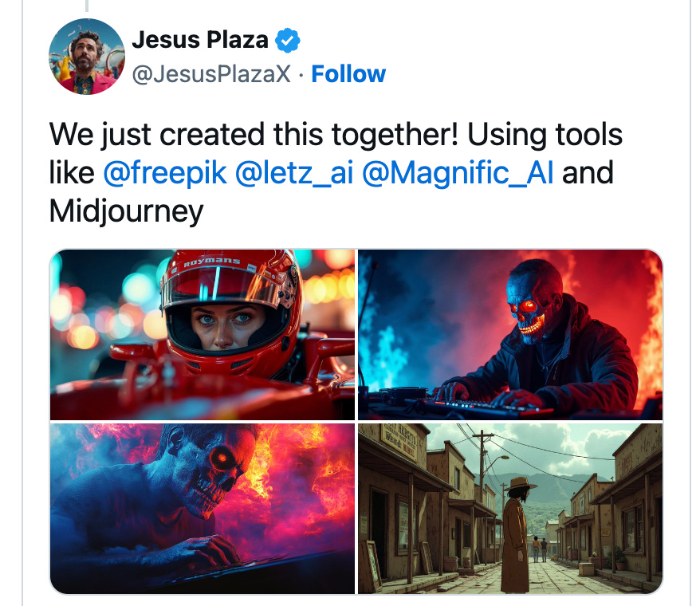The height and width of the screenshot is (606, 700).
Task: View the blue skull with flames image
Action: tap(203, 509)
